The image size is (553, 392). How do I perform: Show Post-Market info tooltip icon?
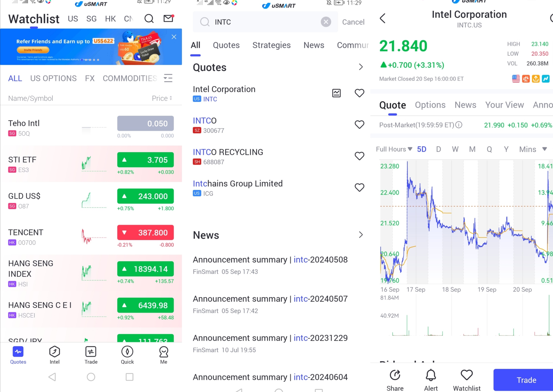(x=459, y=125)
